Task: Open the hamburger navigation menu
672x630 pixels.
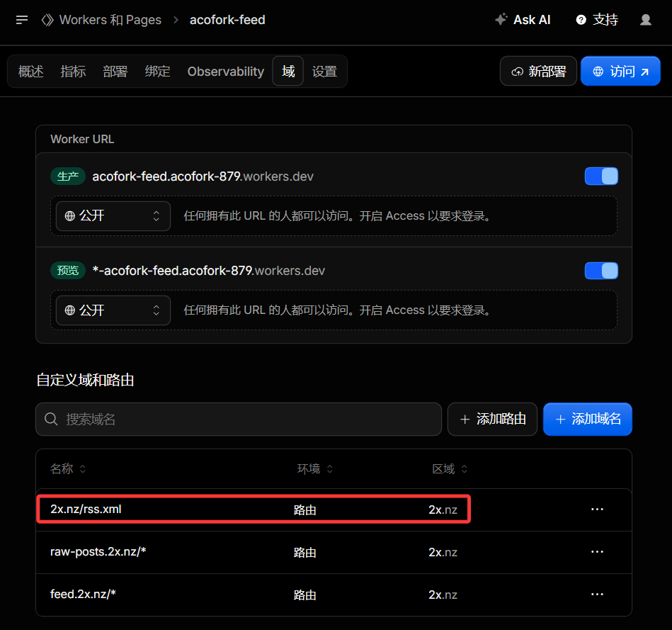Action: [x=21, y=20]
